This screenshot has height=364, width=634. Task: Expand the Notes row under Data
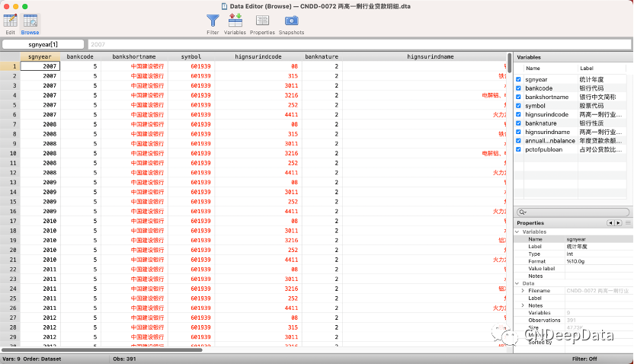point(523,305)
